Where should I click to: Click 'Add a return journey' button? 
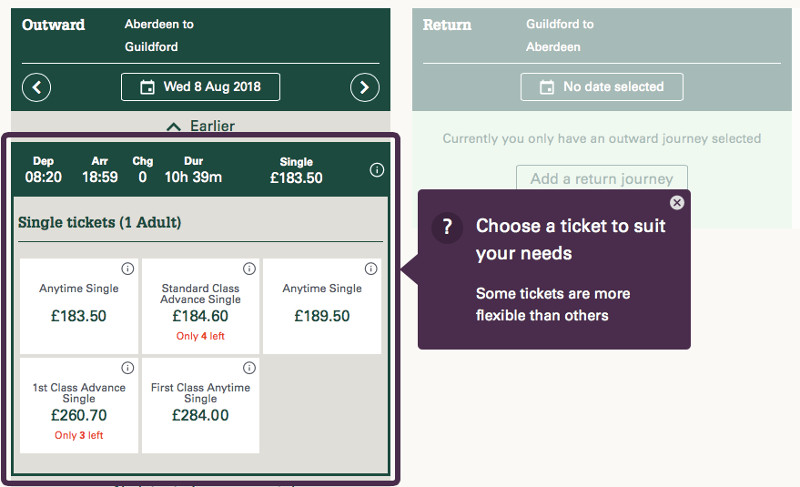(602, 179)
